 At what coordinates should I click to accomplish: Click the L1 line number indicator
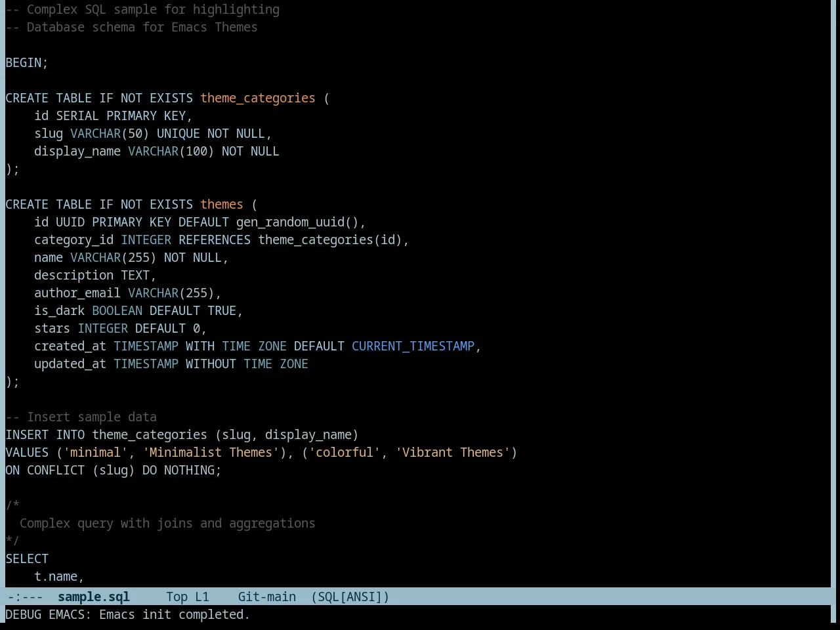(202, 597)
